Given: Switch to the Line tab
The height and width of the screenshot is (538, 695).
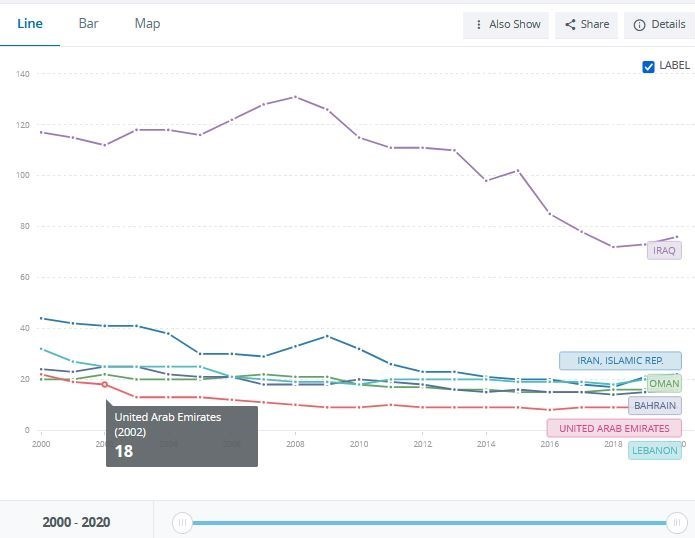Looking at the screenshot, I should [x=30, y=23].
